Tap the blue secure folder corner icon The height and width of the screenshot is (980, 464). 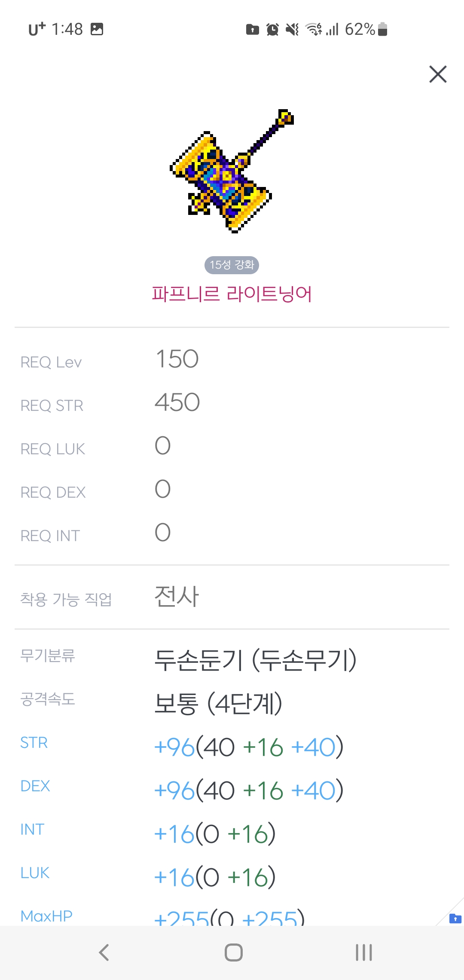point(455,919)
